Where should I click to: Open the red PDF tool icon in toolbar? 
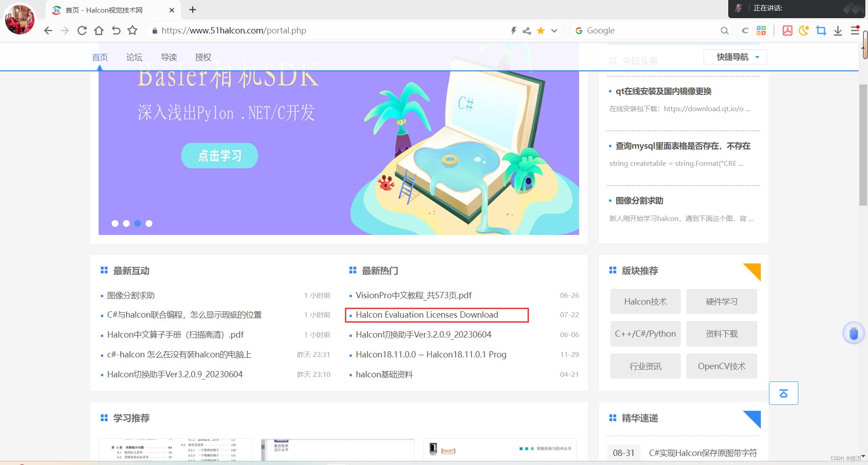788,31
